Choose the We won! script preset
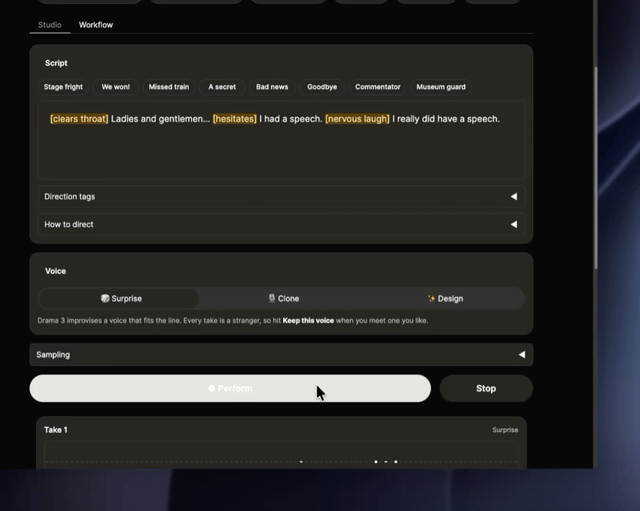The height and width of the screenshot is (511, 640). point(116,87)
